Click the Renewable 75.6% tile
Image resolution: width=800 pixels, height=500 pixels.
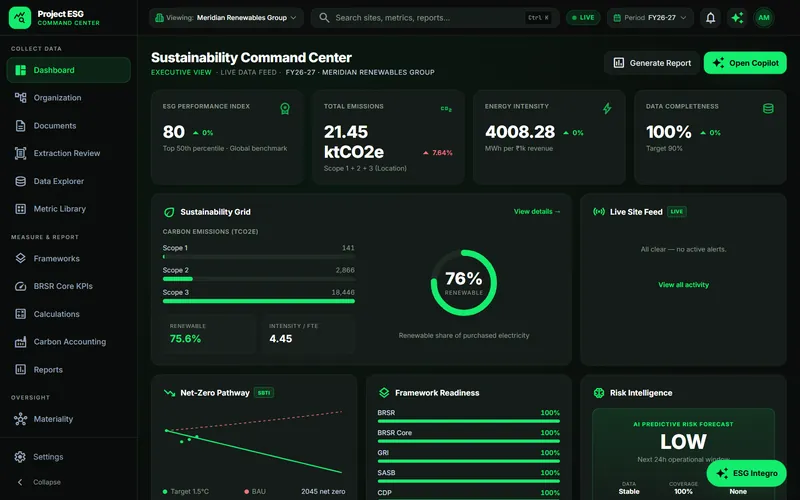tap(209, 334)
